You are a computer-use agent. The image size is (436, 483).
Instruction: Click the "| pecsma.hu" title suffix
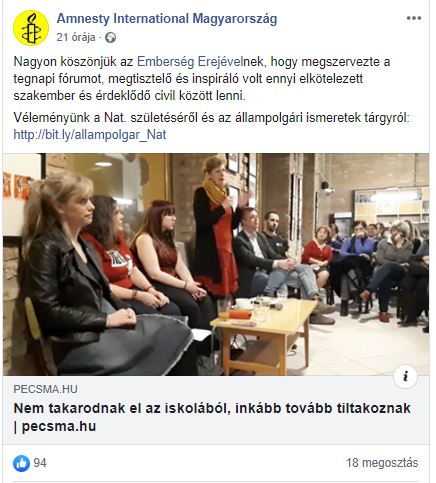click(x=55, y=426)
